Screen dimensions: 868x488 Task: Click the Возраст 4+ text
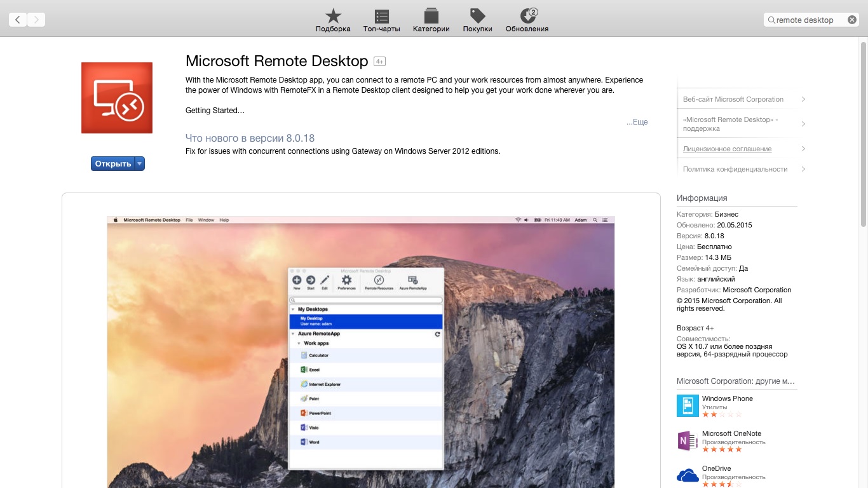[695, 328]
